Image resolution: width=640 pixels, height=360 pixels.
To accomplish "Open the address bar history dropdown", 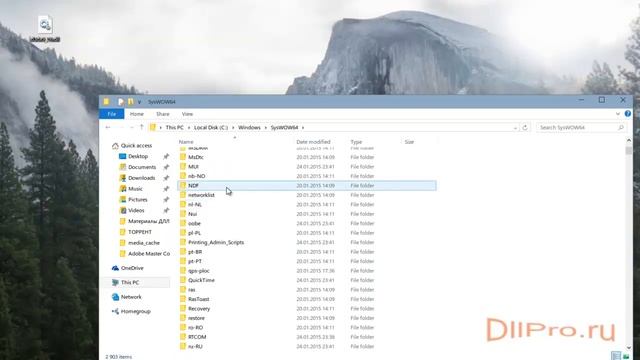I will (x=515, y=128).
